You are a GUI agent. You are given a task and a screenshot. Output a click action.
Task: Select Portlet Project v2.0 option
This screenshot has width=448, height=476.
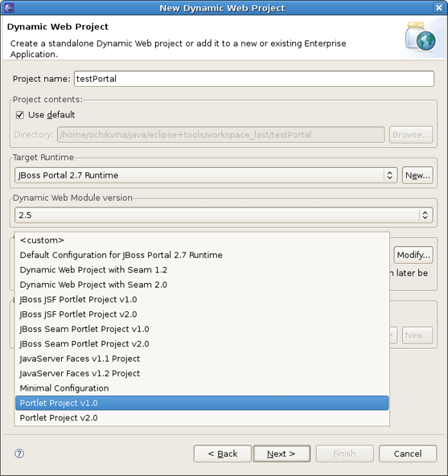tap(202, 418)
